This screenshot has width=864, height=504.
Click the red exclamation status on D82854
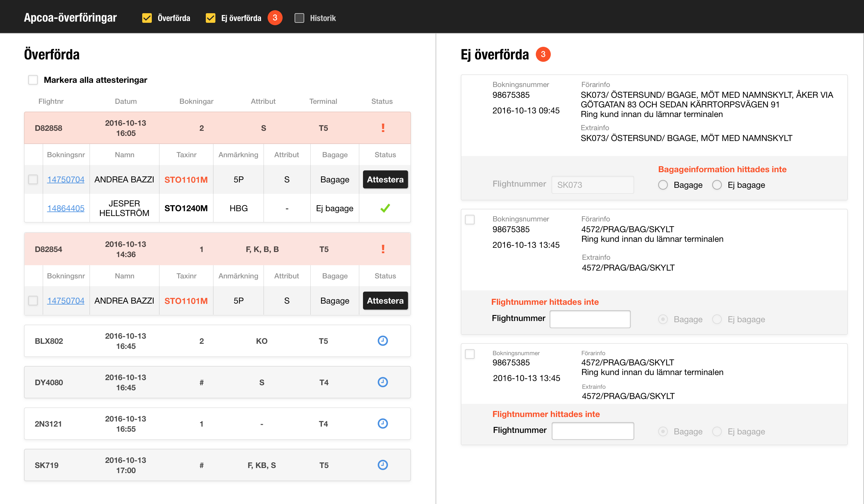point(383,249)
